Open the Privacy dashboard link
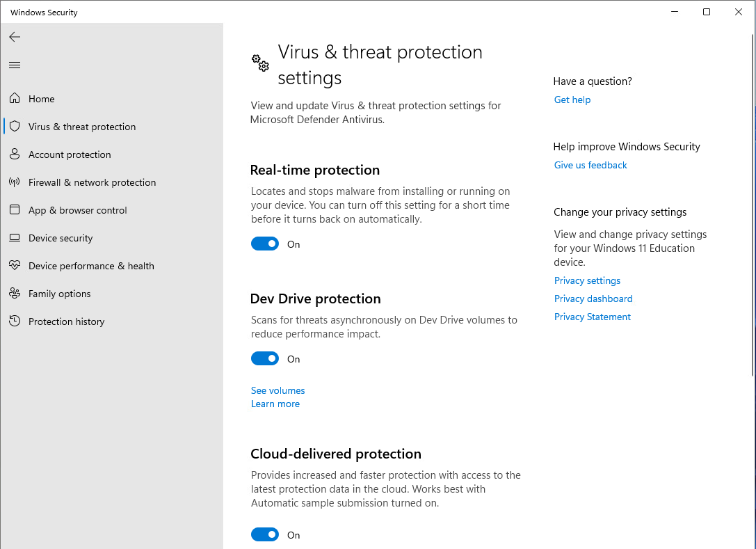The height and width of the screenshot is (549, 756). tap(593, 299)
